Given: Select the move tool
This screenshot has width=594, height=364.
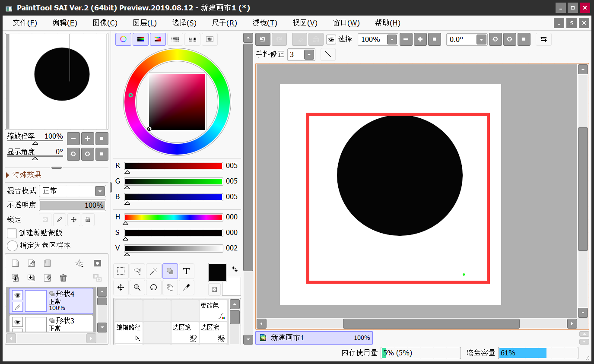Looking at the screenshot, I should coord(121,288).
